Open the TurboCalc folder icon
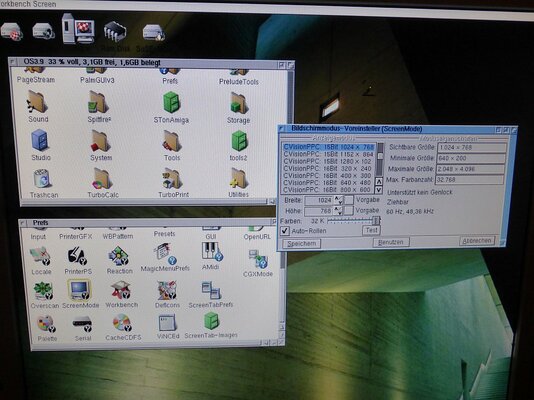The image size is (534, 400). (x=102, y=178)
